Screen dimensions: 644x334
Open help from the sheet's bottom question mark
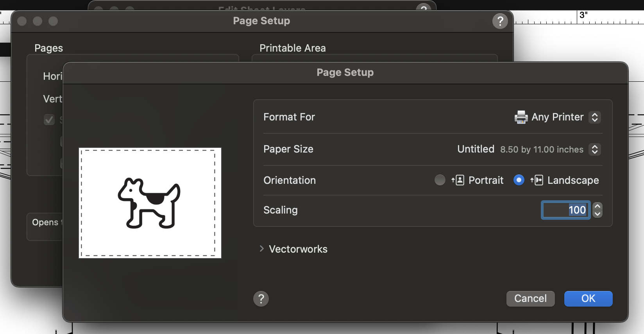(x=261, y=299)
